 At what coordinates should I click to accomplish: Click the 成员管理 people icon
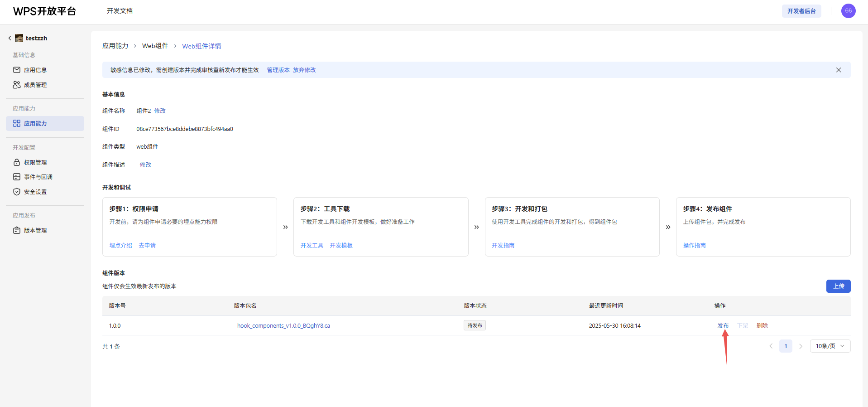pos(17,85)
